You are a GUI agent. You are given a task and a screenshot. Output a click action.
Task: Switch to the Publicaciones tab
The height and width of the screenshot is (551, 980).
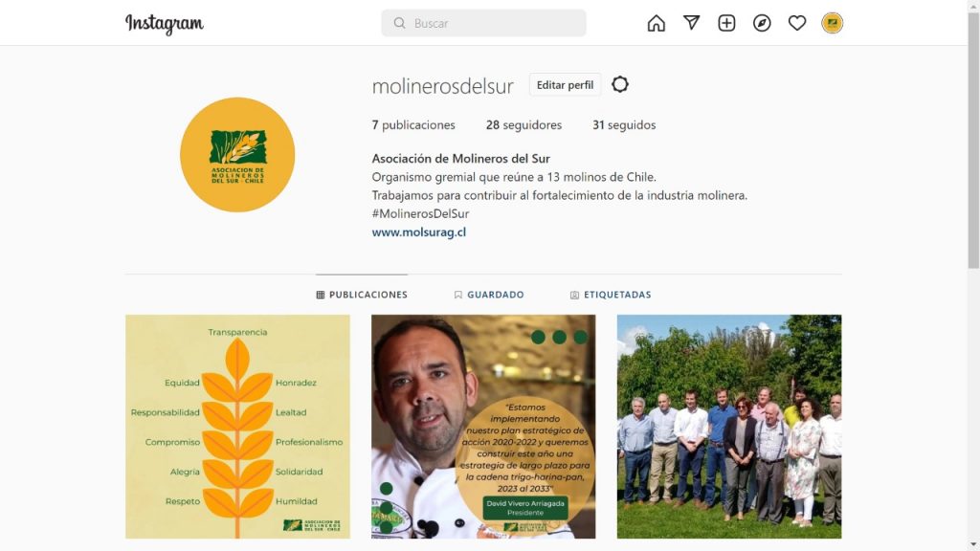[x=362, y=295]
